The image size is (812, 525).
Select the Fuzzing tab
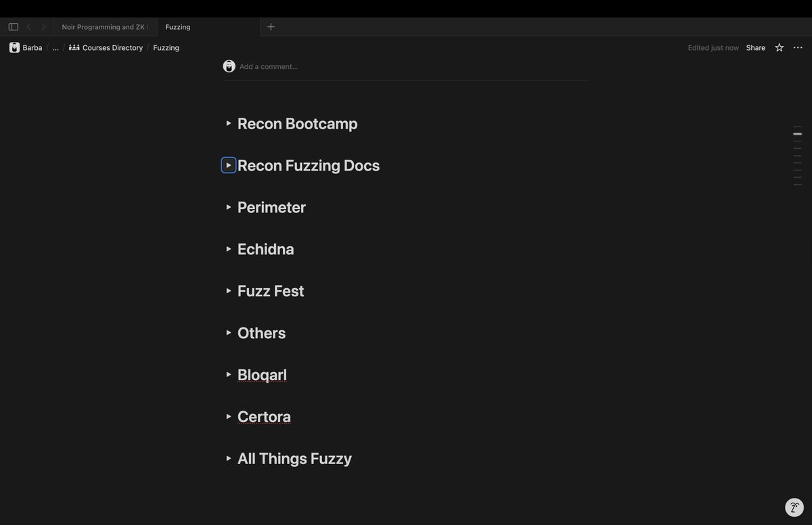(208, 27)
